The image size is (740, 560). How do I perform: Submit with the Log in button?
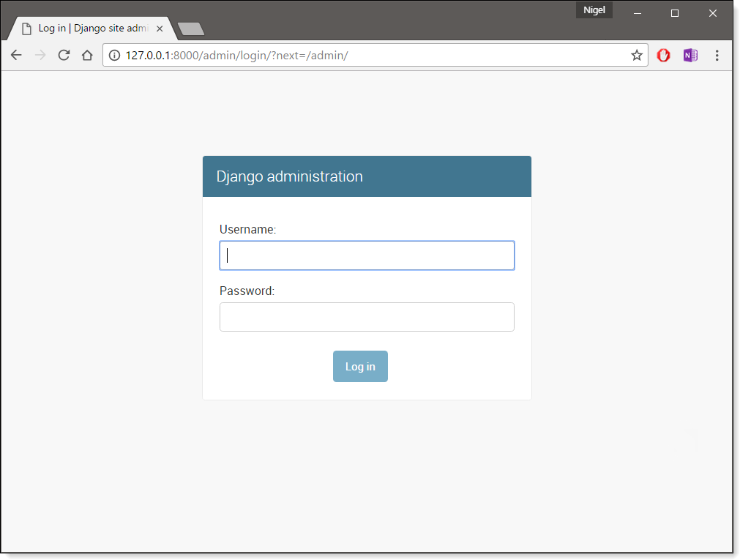click(x=360, y=367)
